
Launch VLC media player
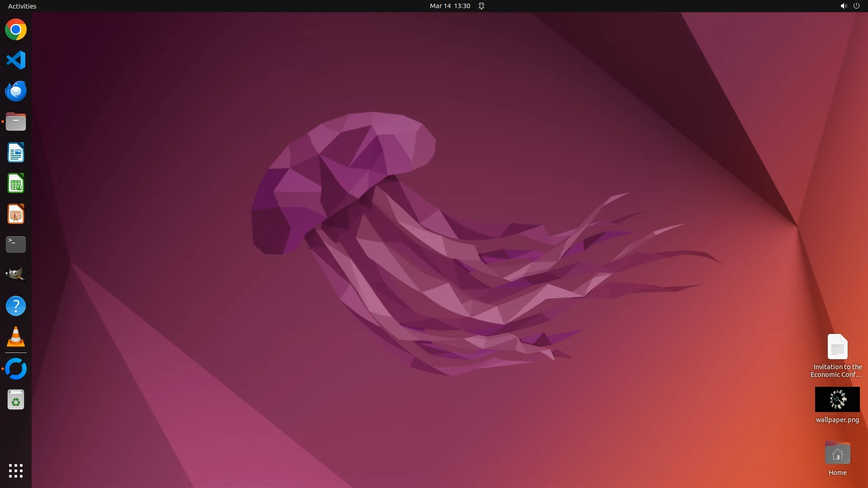click(x=16, y=337)
